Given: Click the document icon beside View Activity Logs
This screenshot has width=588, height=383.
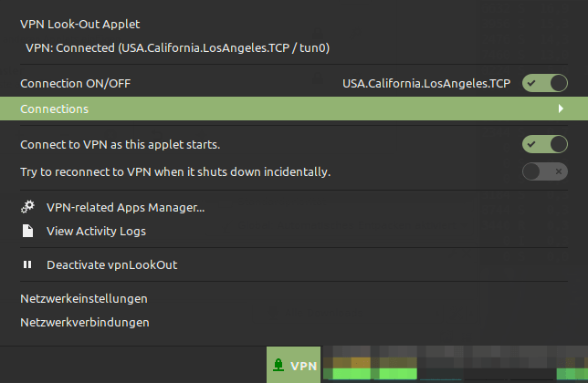Looking at the screenshot, I should click(27, 231).
